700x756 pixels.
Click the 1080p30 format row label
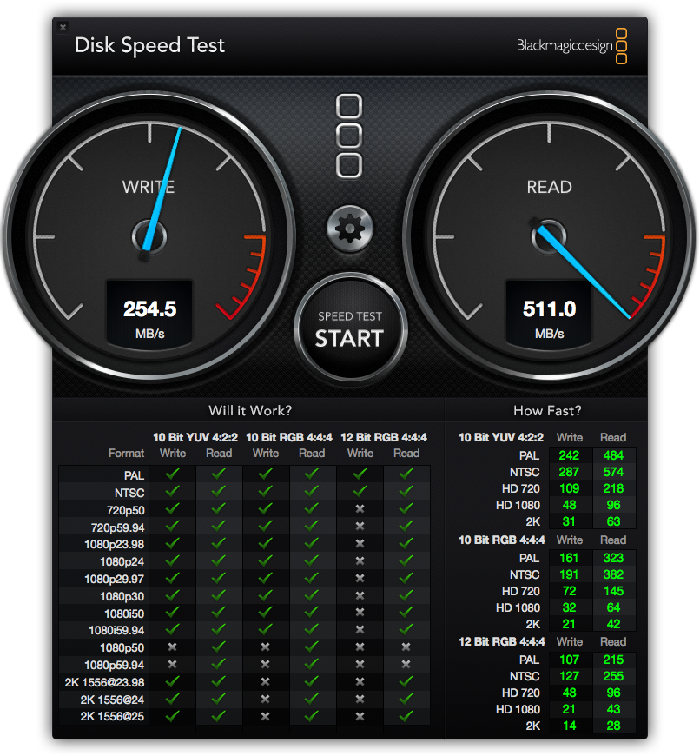click(x=122, y=596)
